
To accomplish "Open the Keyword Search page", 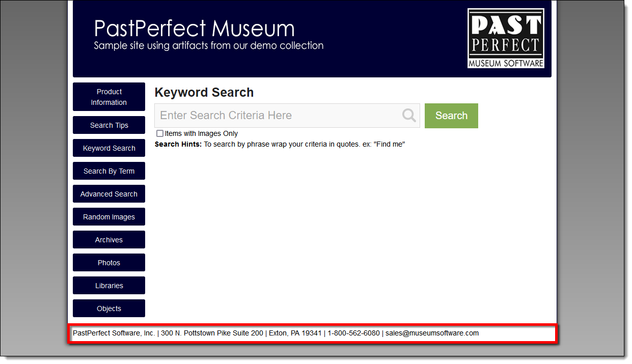I will [108, 148].
